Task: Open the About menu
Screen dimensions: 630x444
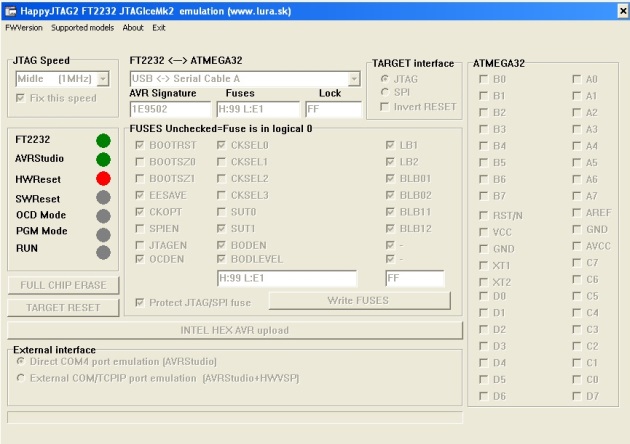Action: [133, 28]
